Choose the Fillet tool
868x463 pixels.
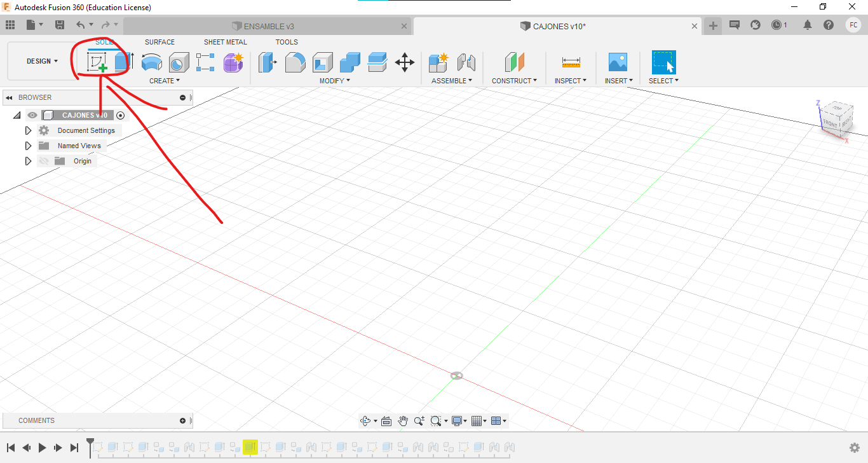[295, 62]
